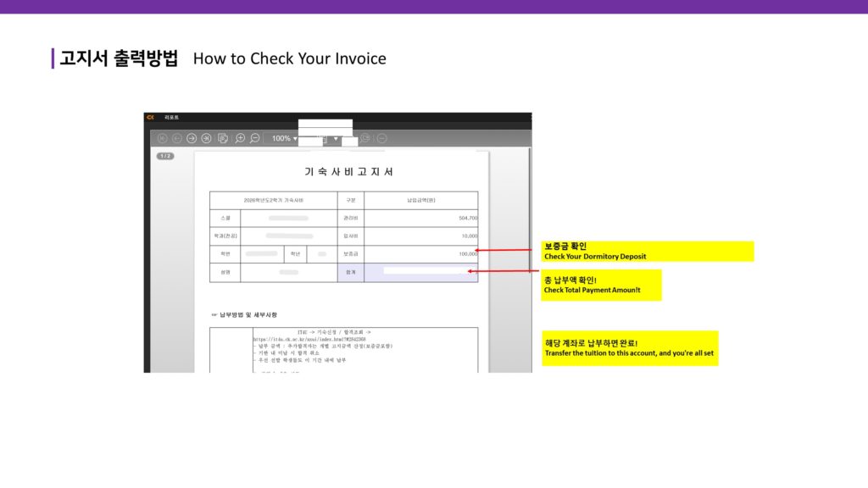Image resolution: width=868 pixels, height=488 pixels.
Task: Click the 100,000 deposit amount cell
Action: coord(420,254)
